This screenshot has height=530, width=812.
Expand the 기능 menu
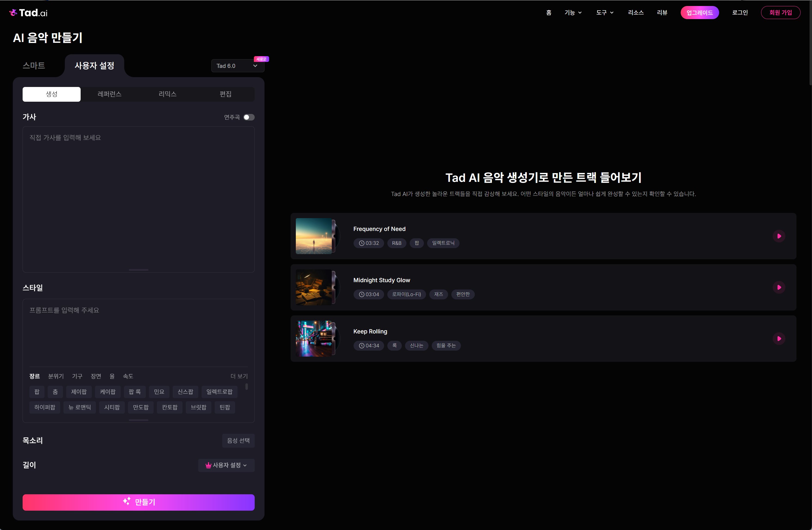(x=573, y=13)
